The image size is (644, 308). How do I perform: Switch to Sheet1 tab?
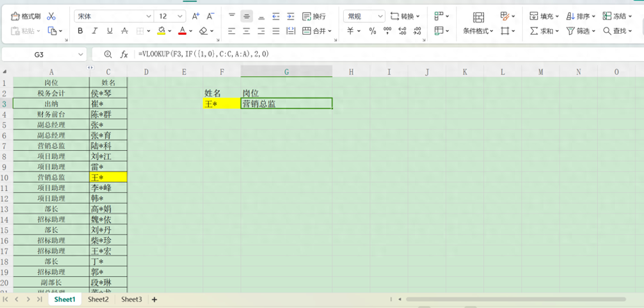pos(65,299)
